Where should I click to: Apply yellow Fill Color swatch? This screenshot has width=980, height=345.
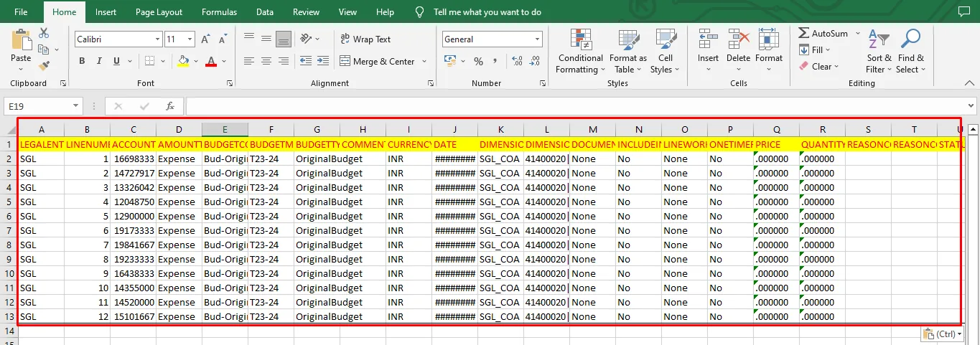183,62
